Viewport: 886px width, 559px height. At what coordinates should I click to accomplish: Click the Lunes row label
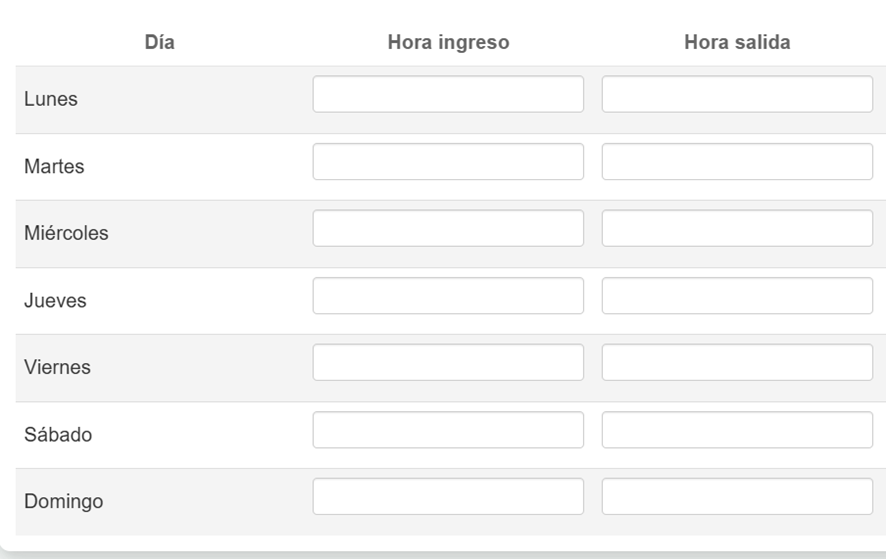tap(51, 100)
